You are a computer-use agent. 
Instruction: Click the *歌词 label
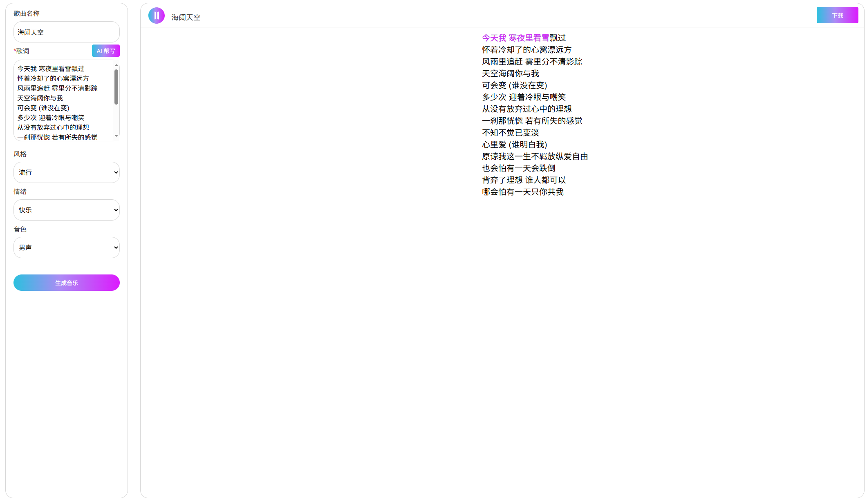(x=21, y=51)
